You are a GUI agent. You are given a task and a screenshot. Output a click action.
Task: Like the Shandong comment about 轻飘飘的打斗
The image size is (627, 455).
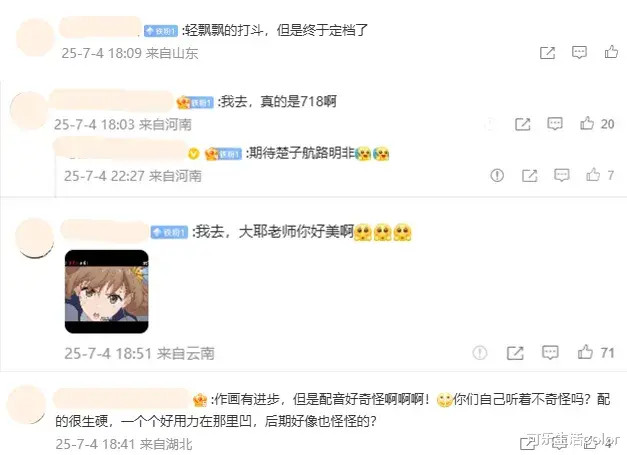tap(611, 52)
